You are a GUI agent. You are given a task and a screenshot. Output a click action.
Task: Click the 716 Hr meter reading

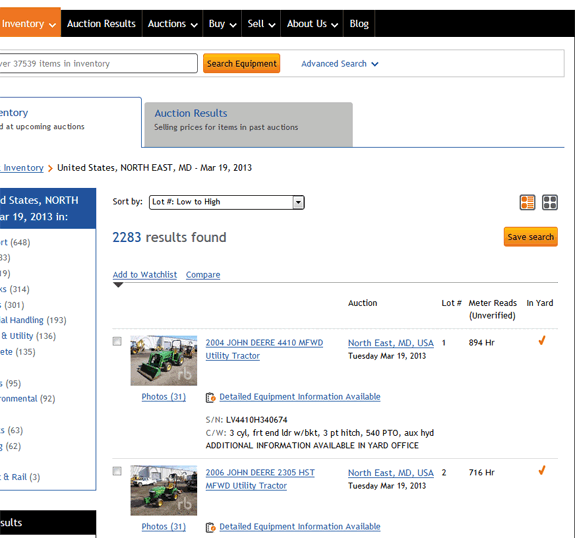[x=481, y=473]
